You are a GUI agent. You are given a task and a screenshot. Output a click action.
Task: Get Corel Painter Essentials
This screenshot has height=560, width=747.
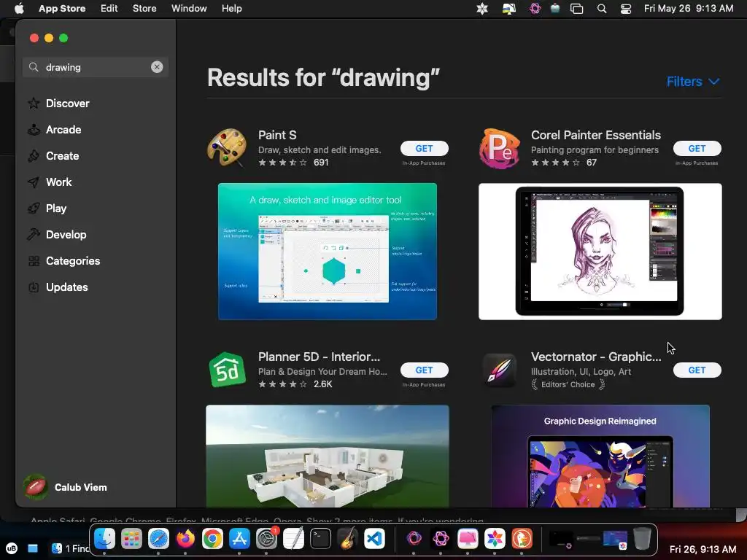pos(697,149)
